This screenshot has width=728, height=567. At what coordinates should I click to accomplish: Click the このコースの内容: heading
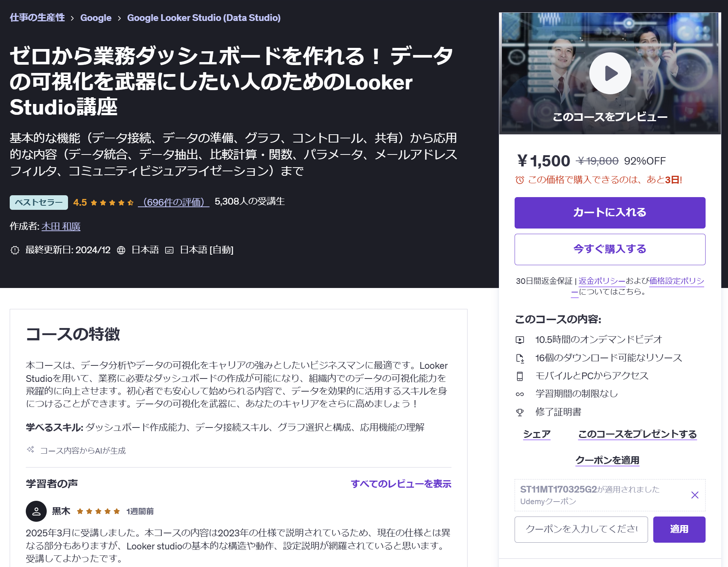pyautogui.click(x=558, y=319)
